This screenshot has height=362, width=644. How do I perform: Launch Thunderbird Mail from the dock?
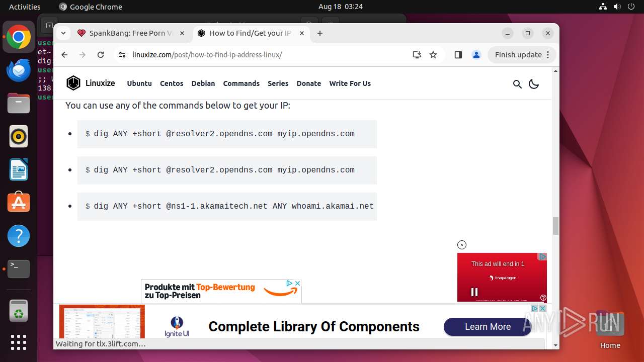[19, 70]
